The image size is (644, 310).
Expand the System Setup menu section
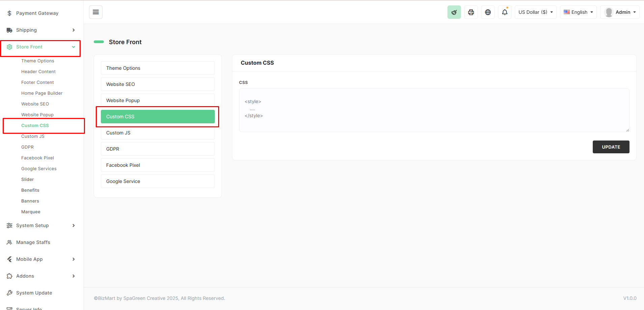33,225
